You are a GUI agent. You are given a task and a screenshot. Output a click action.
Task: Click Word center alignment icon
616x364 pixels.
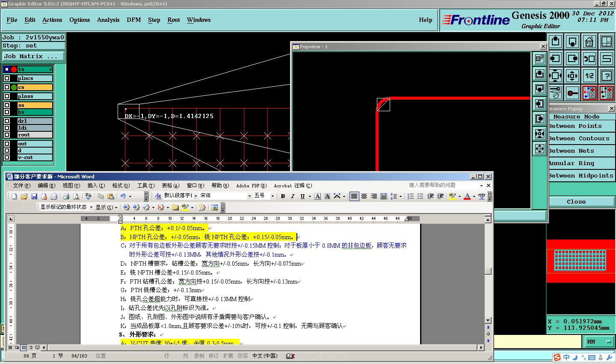tap(364, 196)
